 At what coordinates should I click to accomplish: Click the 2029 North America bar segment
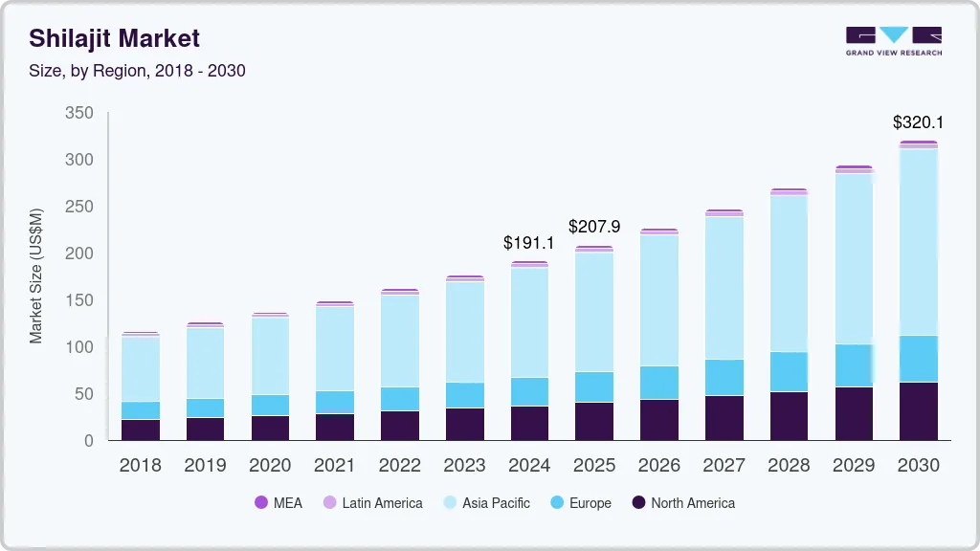click(x=854, y=413)
